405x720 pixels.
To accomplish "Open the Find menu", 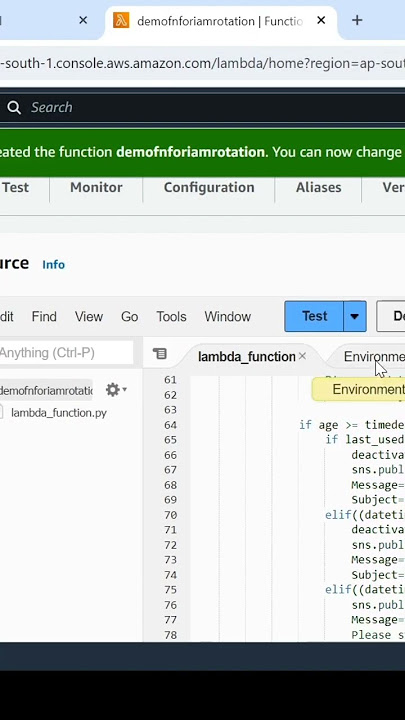I will [44, 316].
